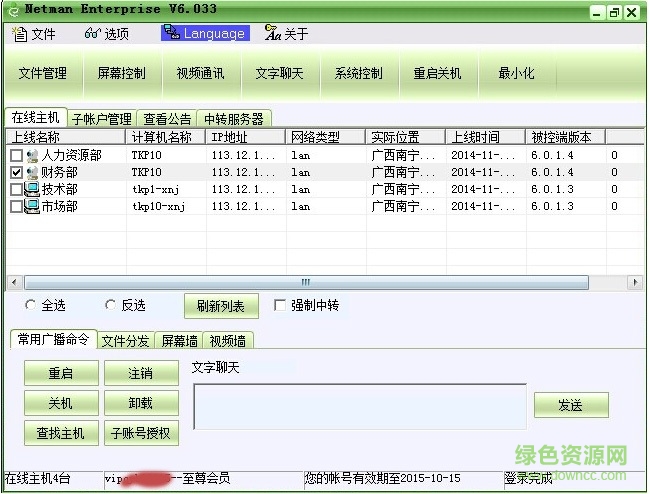Click the horizontal scrollbar of host list
This screenshot has height=494, width=650.
click(306, 282)
